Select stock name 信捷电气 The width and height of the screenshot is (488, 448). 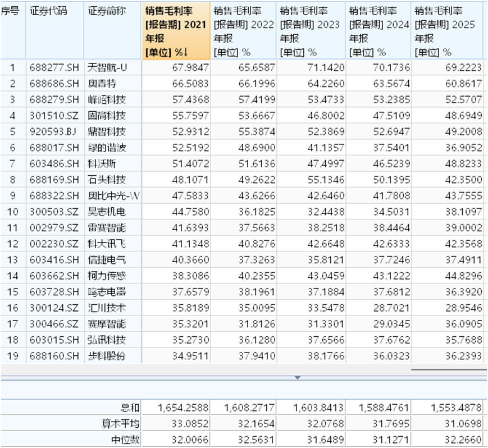pos(107,260)
